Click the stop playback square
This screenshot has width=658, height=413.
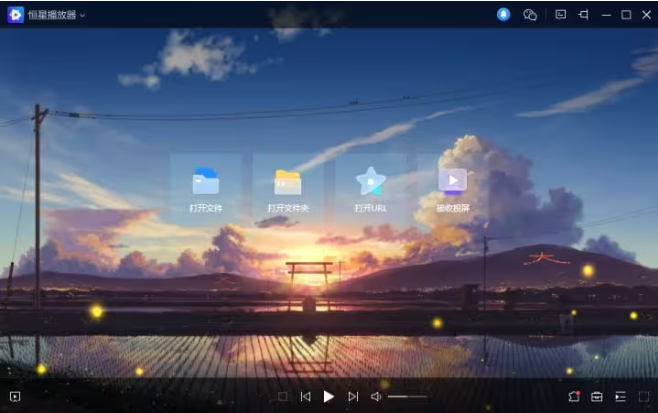(x=283, y=397)
